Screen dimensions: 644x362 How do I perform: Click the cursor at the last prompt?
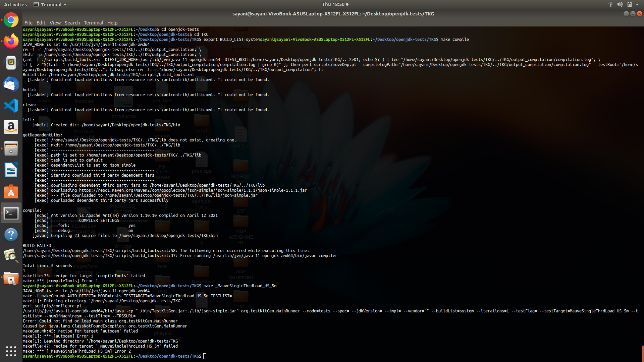(x=205, y=356)
